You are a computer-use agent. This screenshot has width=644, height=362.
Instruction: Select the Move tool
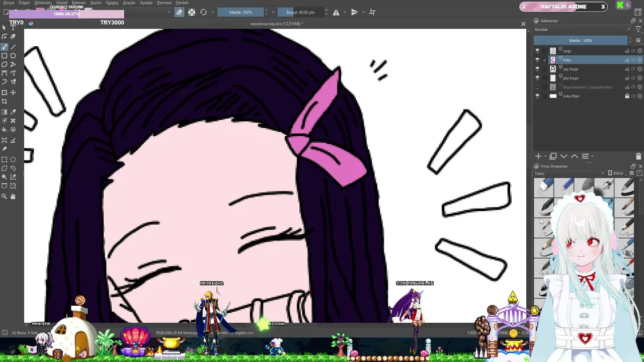click(x=13, y=93)
